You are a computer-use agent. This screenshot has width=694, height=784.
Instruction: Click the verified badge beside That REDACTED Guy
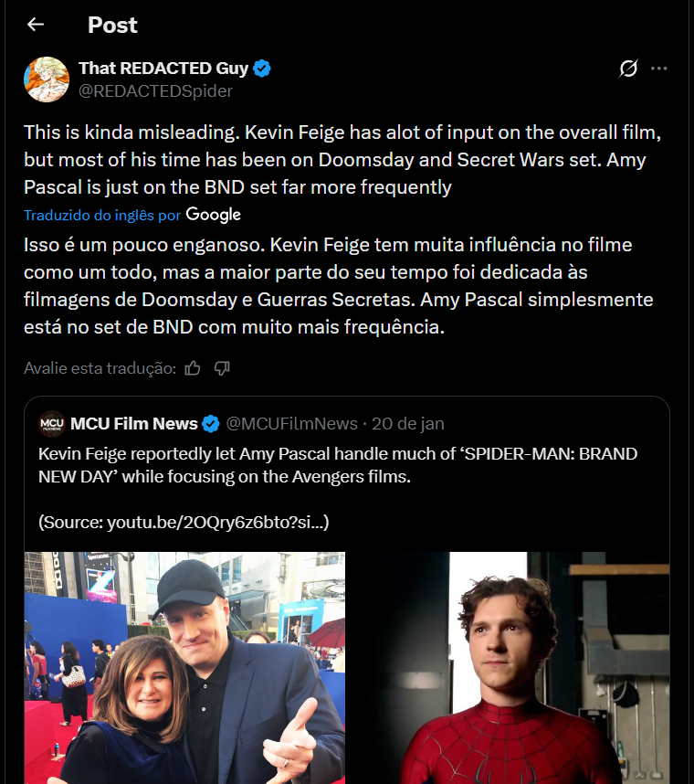(x=262, y=69)
